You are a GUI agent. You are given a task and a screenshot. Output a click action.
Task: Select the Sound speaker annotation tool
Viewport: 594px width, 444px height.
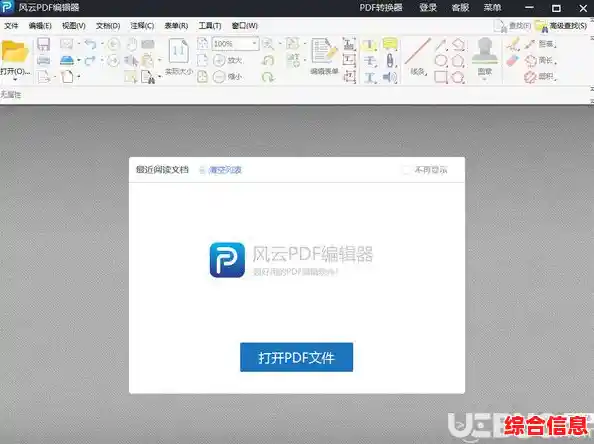pos(390,77)
